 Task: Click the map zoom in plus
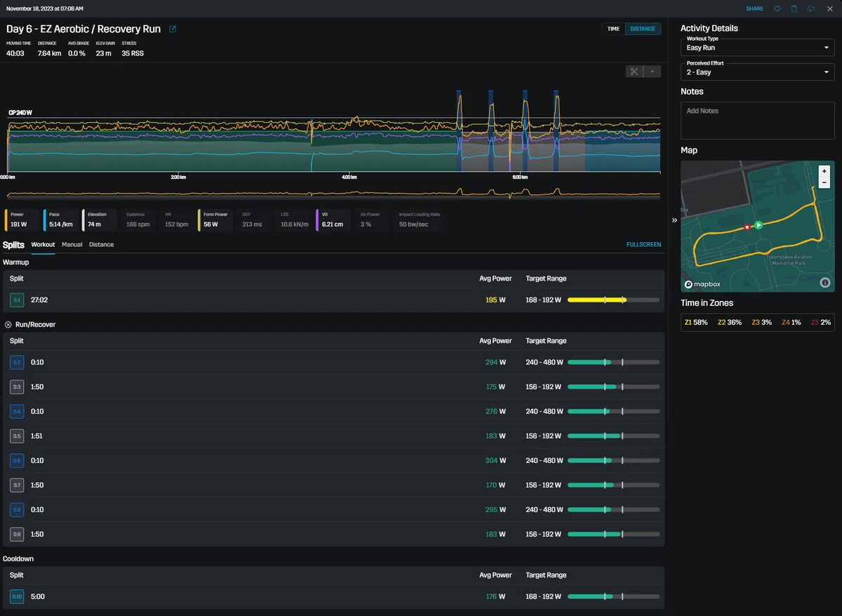point(824,171)
